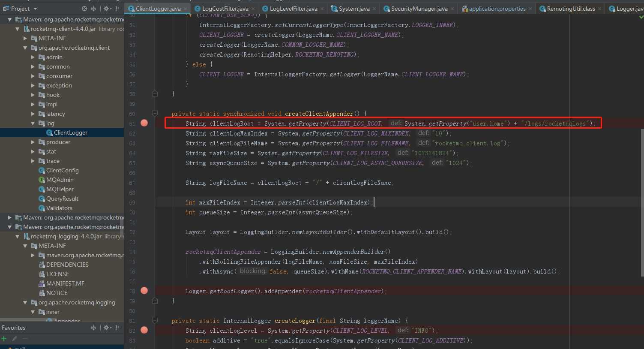Image resolution: width=644 pixels, height=349 pixels.
Task: Switch to the RemotingUtil.class tab
Action: point(571,9)
